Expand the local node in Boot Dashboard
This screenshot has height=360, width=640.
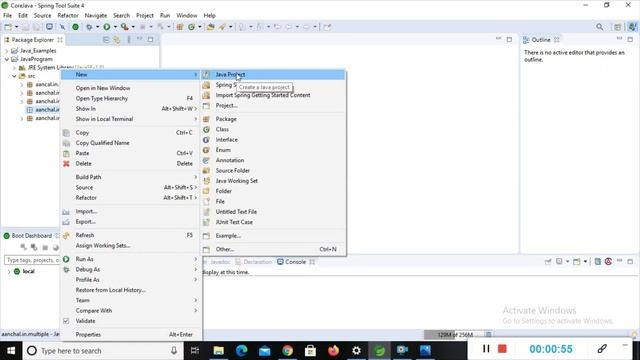click(x=9, y=271)
